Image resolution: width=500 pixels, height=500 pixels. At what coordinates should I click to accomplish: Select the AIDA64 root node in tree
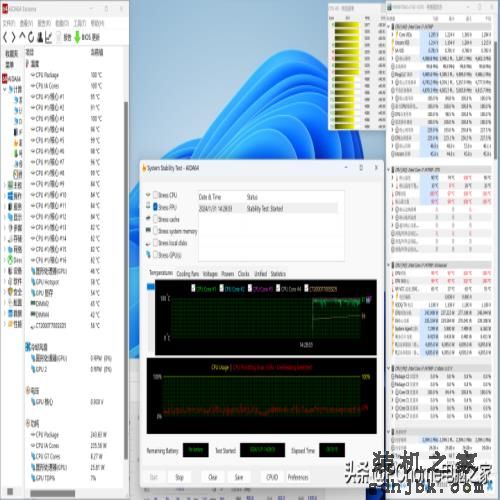pyautogui.click(x=12, y=79)
